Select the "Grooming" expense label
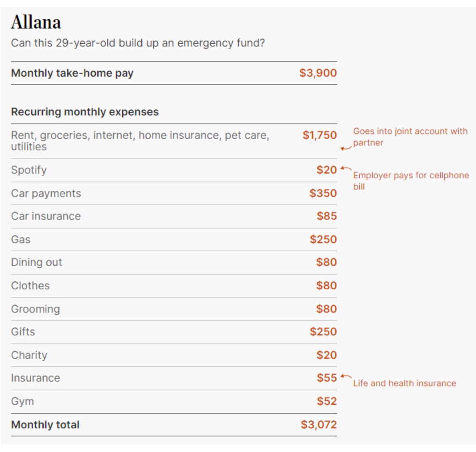The image size is (476, 452). coord(35,309)
